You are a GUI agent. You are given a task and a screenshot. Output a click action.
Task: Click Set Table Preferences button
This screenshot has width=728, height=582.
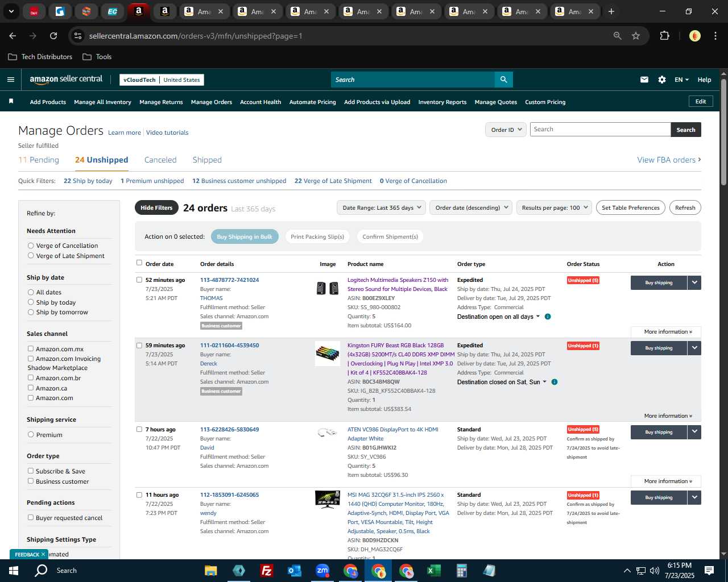[630, 207]
